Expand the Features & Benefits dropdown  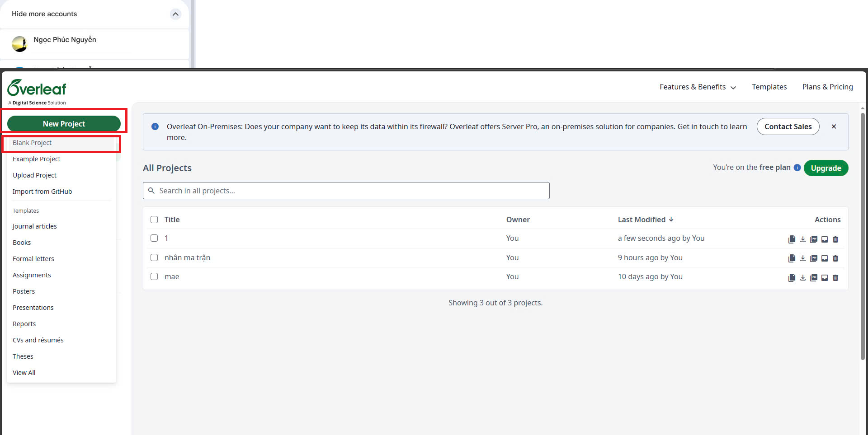click(x=697, y=87)
